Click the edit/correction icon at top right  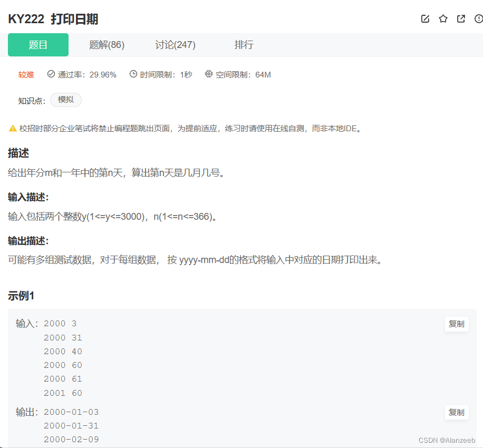(425, 18)
